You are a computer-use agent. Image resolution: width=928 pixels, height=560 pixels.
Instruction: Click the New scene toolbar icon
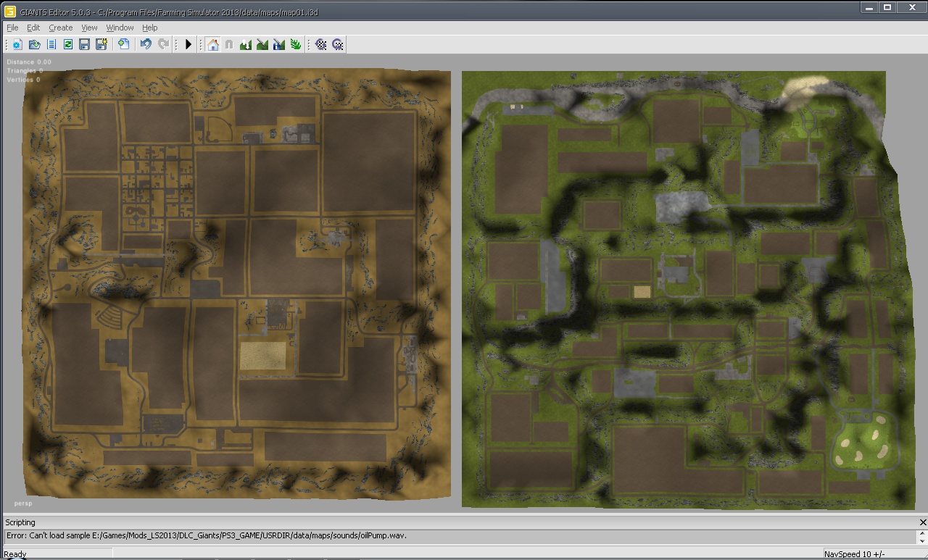click(17, 45)
